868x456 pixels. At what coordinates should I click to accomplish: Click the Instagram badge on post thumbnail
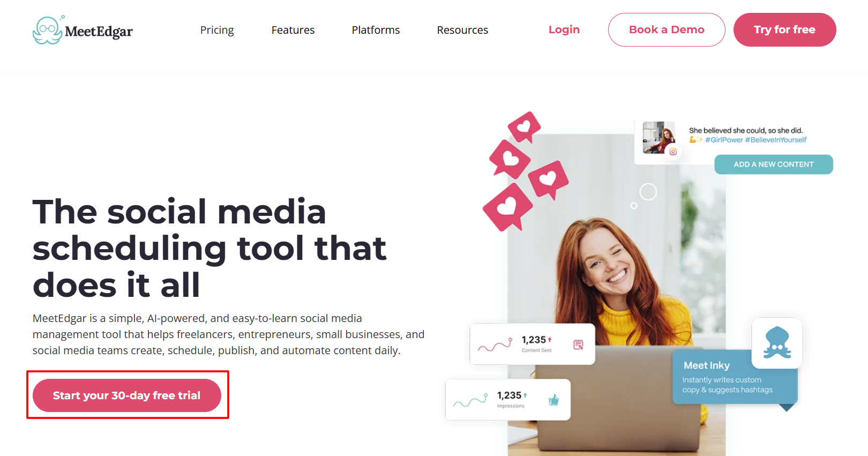tap(673, 152)
